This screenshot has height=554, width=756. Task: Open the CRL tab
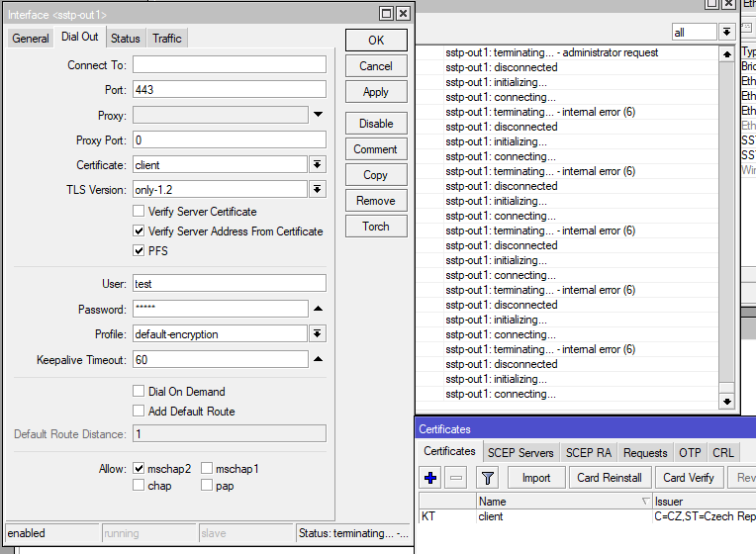723,453
